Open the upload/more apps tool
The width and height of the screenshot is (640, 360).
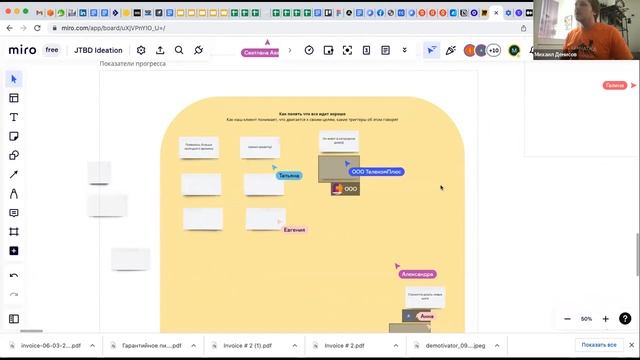click(14, 251)
